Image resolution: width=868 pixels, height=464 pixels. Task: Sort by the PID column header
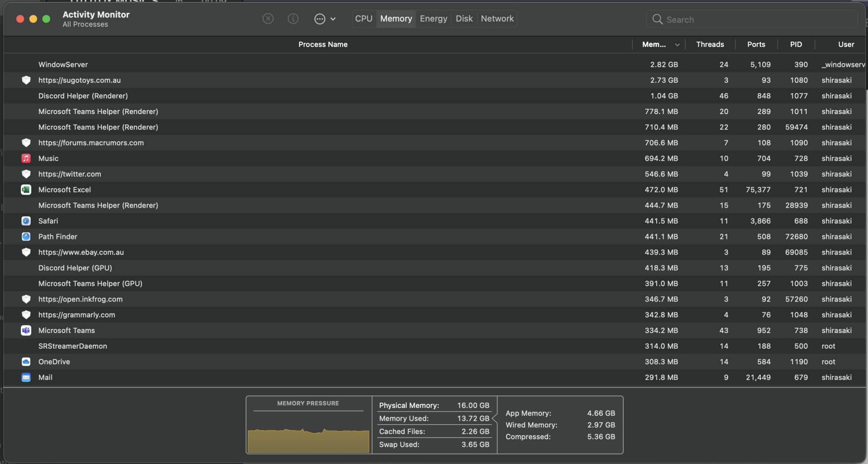(796, 44)
